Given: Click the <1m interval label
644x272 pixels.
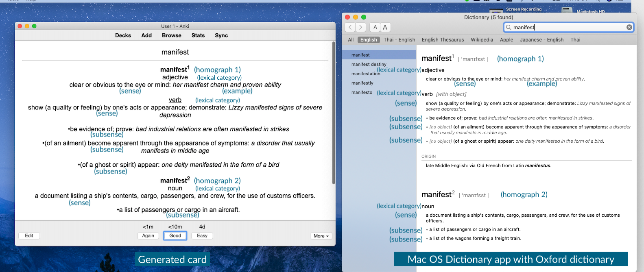Looking at the screenshot, I should [148, 227].
